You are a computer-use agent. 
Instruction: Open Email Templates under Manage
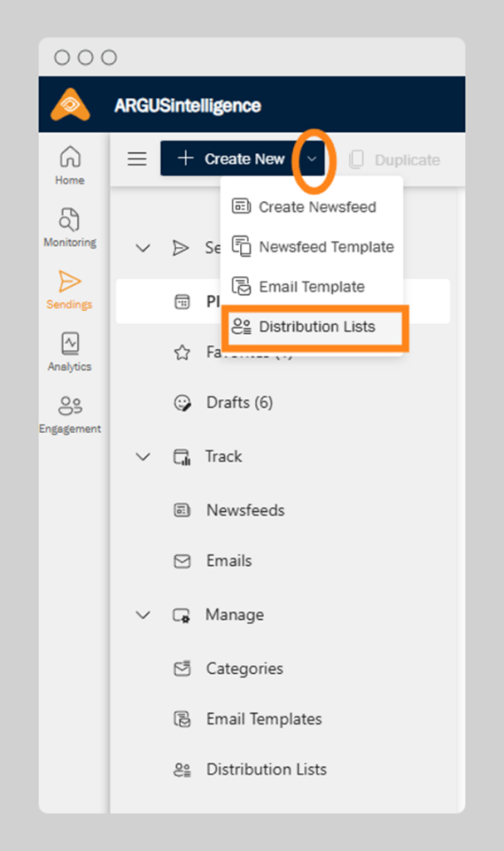(x=263, y=719)
